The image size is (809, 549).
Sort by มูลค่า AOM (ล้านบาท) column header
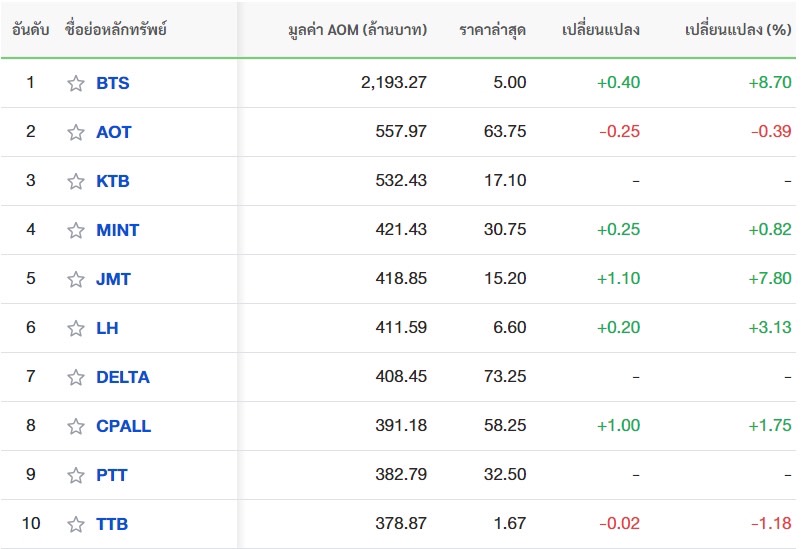click(358, 30)
